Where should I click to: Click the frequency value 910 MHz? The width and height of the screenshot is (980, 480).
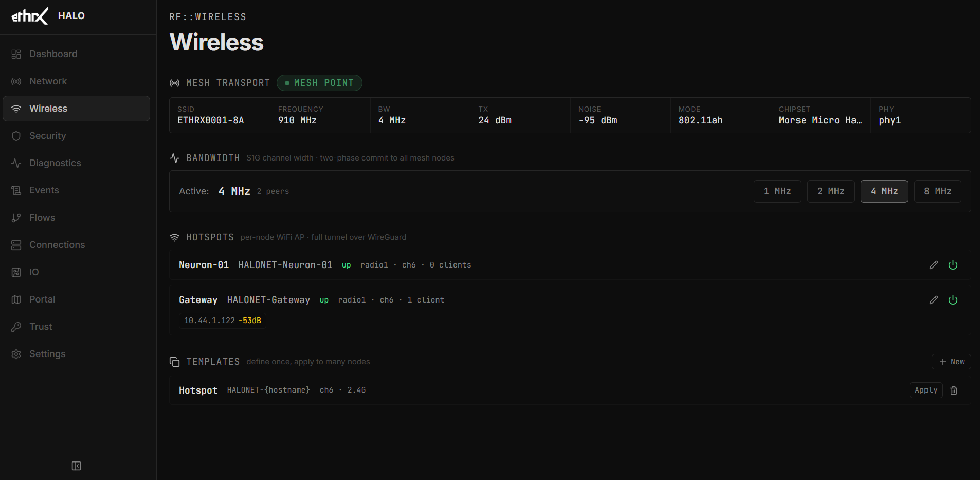click(x=297, y=120)
